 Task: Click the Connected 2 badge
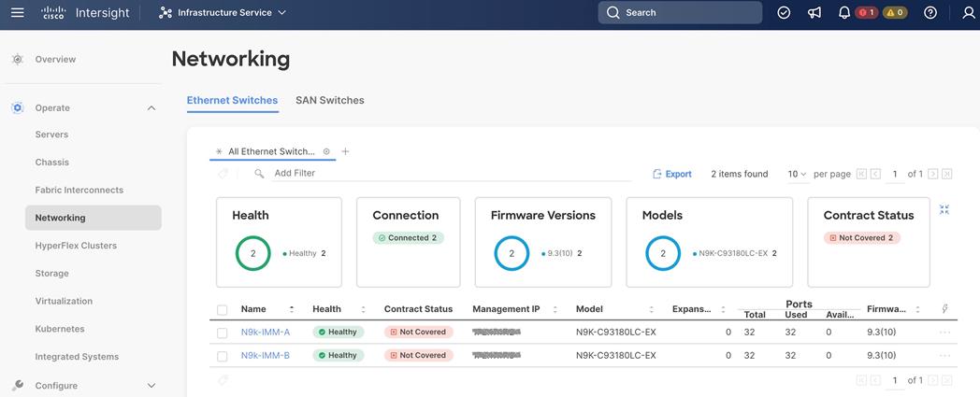coord(408,238)
